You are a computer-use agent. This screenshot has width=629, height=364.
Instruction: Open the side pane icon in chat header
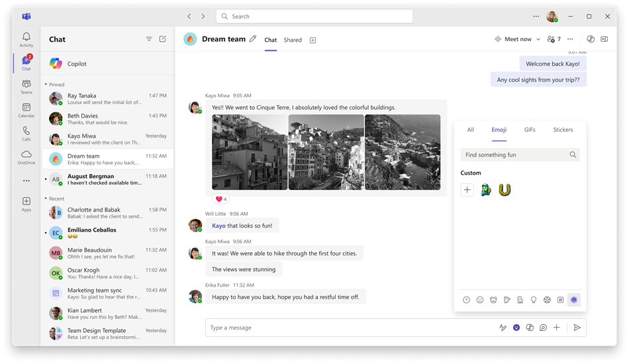604,39
